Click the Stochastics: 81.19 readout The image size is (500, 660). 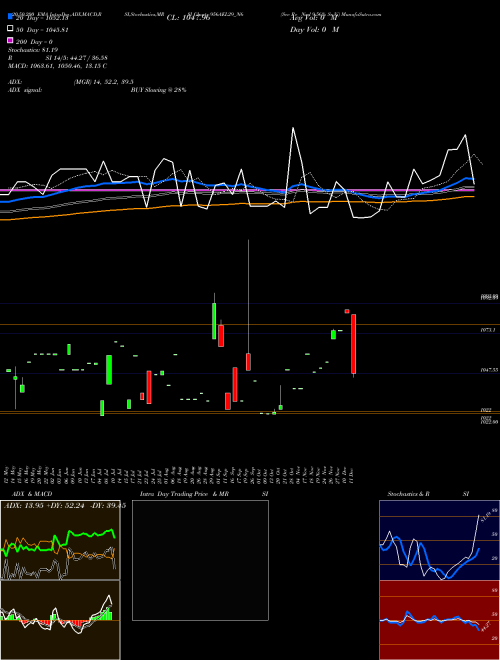click(x=33, y=50)
